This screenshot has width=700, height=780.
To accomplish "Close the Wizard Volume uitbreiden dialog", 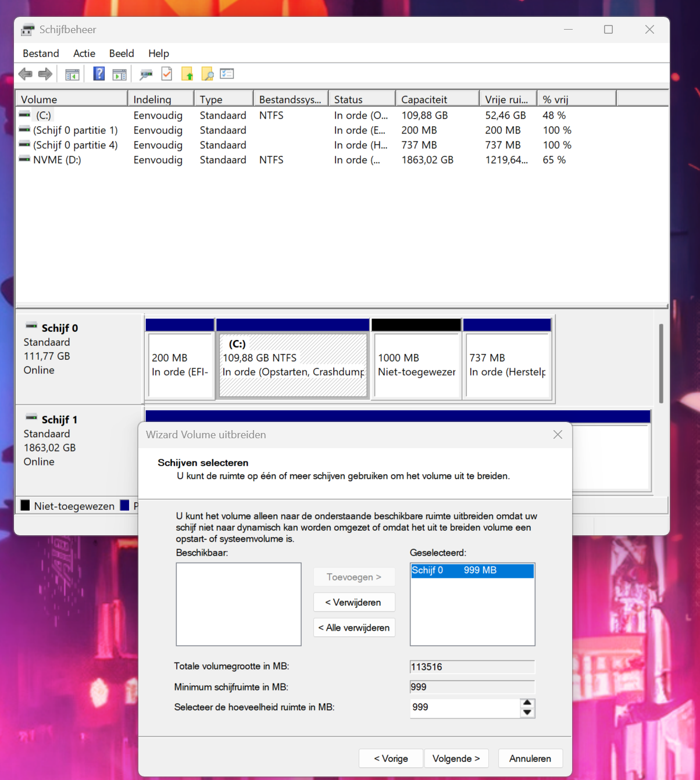I will tap(558, 435).
